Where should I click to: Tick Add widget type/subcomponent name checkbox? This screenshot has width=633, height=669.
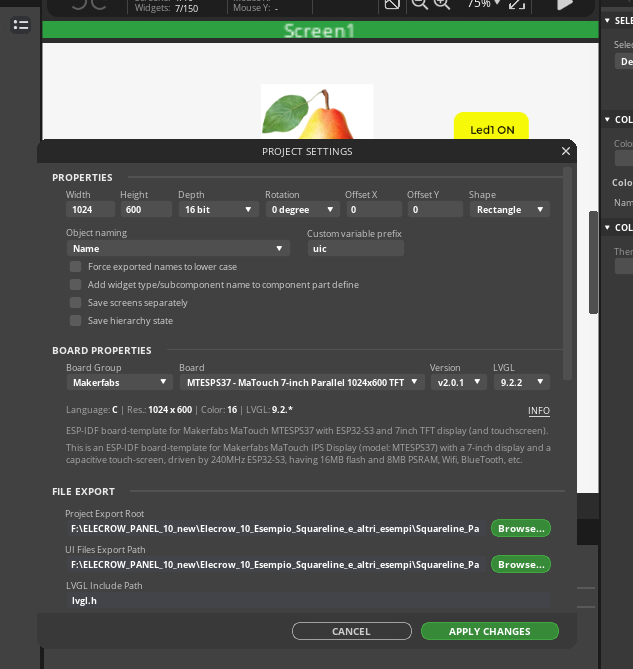click(75, 285)
